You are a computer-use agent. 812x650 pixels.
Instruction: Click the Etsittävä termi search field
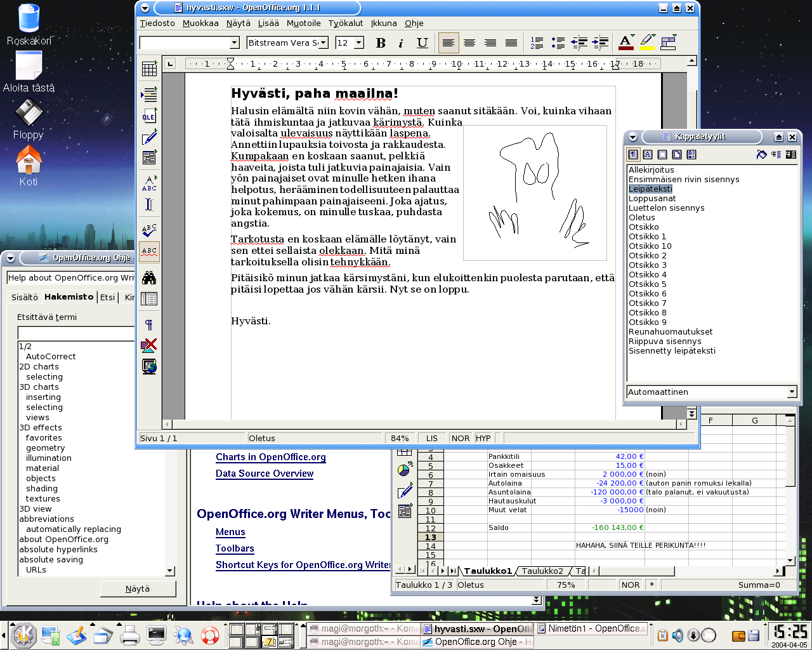(x=76, y=333)
